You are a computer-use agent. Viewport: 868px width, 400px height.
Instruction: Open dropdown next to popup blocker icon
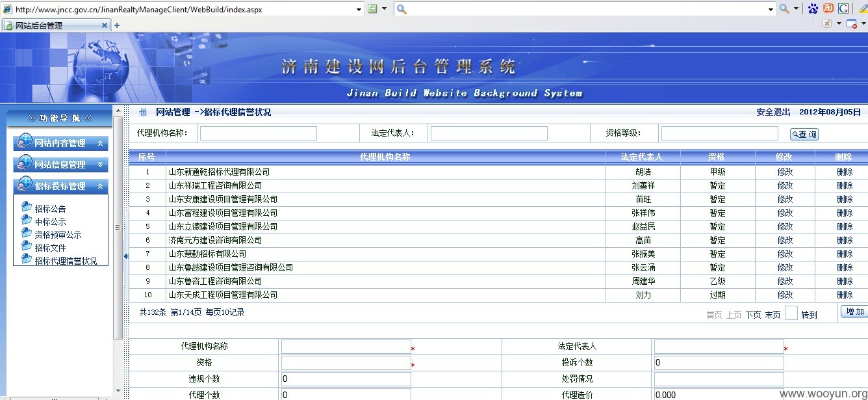[x=863, y=24]
